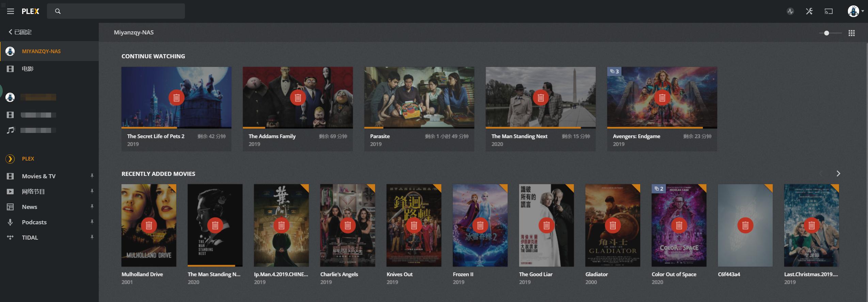Viewport: 868px width, 302px height.
Task: Delete Color Out of Space via trash icon
Action: pyautogui.click(x=679, y=225)
